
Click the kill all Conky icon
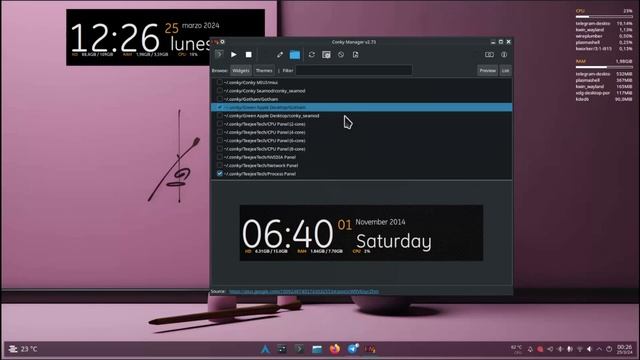point(341,55)
